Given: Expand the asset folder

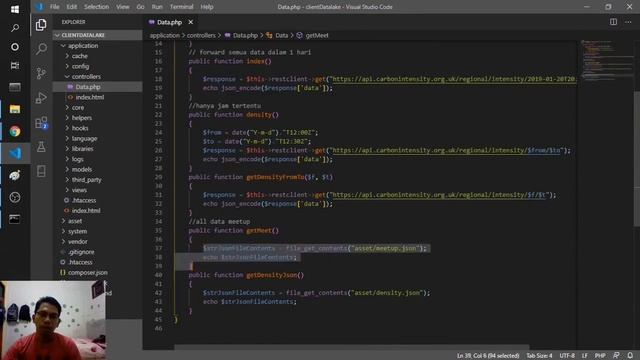Looking at the screenshot, I should coord(98,221).
